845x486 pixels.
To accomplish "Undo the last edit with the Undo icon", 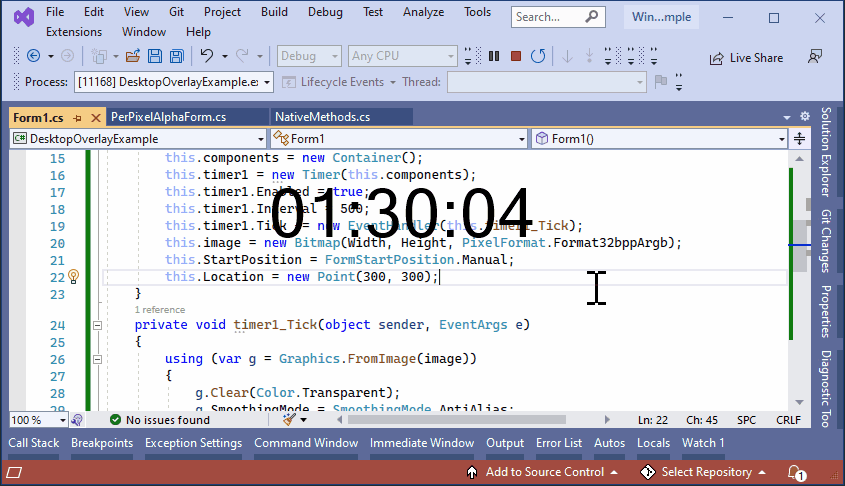I will point(207,55).
